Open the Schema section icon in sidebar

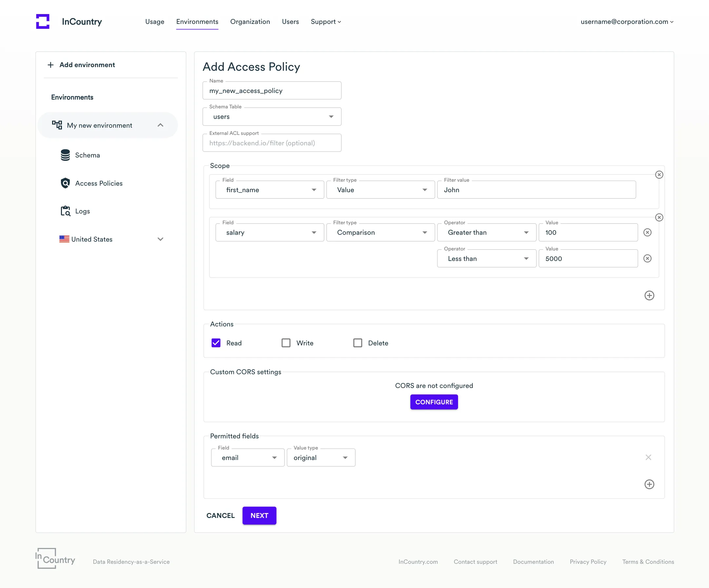65,155
